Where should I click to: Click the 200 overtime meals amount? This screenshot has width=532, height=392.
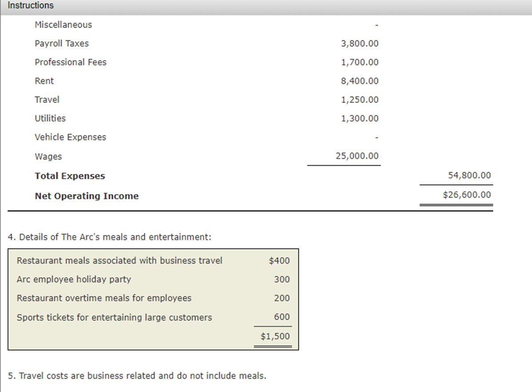tap(282, 298)
